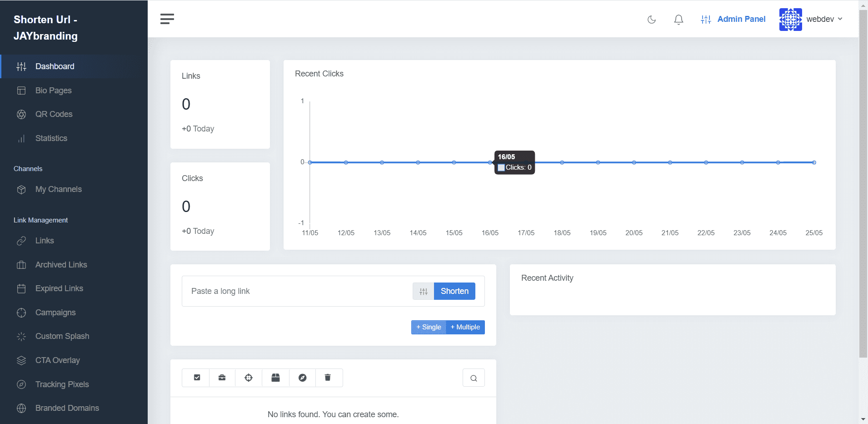Click the Clicks count card

pyautogui.click(x=220, y=207)
